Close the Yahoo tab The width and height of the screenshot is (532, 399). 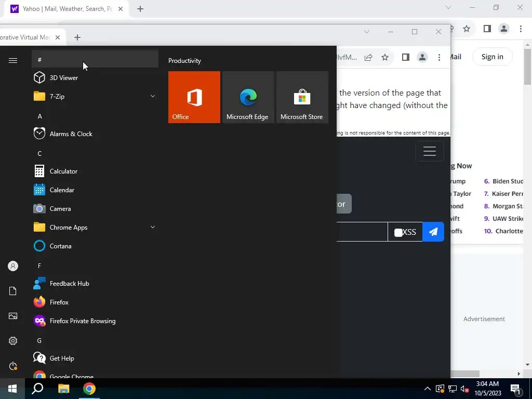tap(121, 9)
